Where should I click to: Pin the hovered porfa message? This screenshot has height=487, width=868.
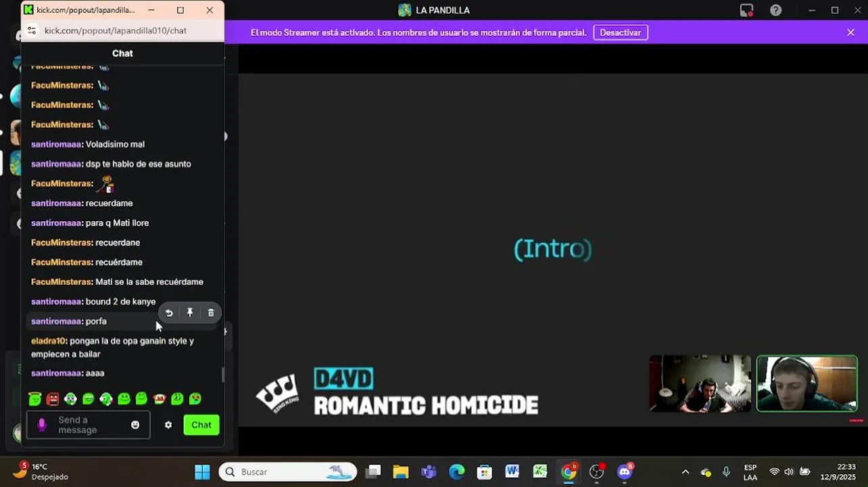[190, 312]
